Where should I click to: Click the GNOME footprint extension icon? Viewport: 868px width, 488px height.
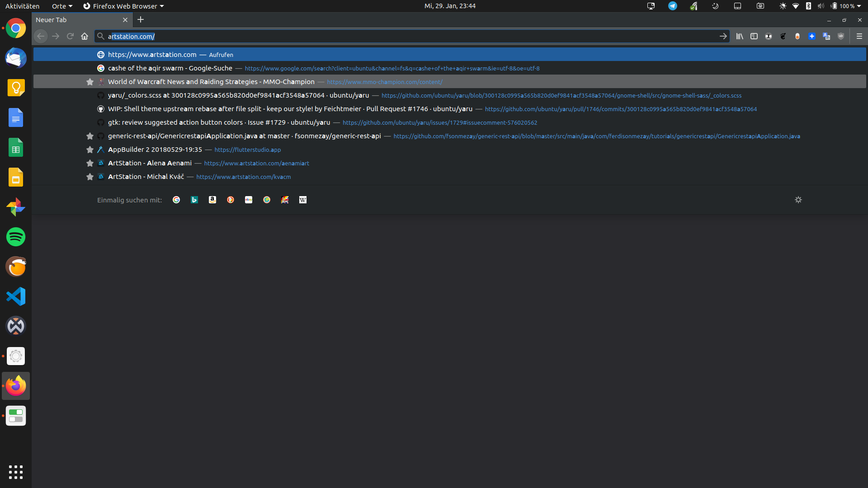[783, 36]
